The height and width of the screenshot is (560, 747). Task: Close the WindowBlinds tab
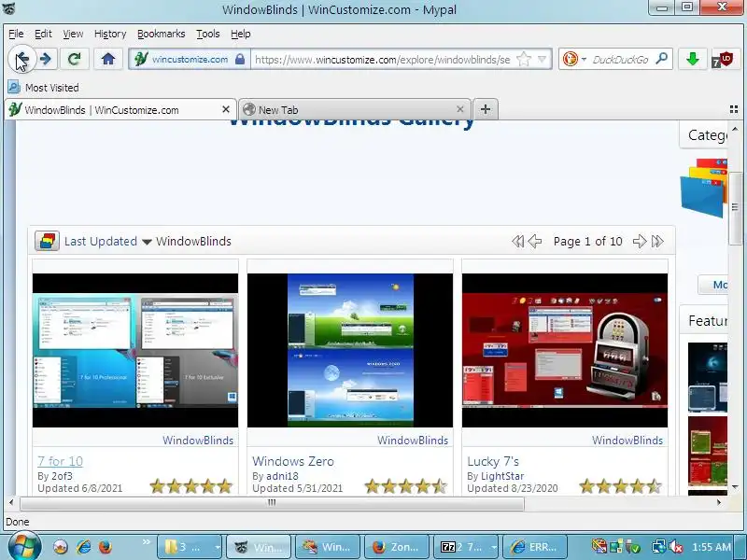226,109
